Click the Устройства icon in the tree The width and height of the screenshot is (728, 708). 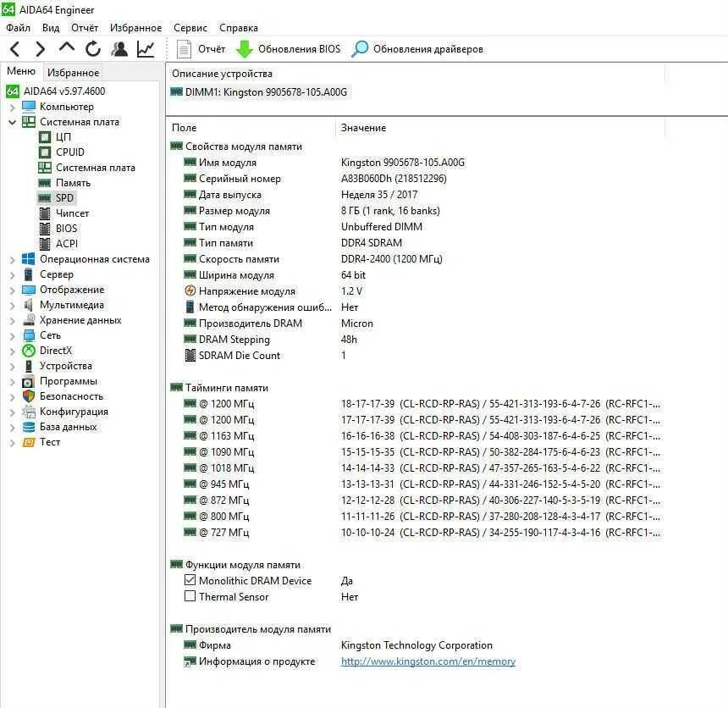pos(29,366)
